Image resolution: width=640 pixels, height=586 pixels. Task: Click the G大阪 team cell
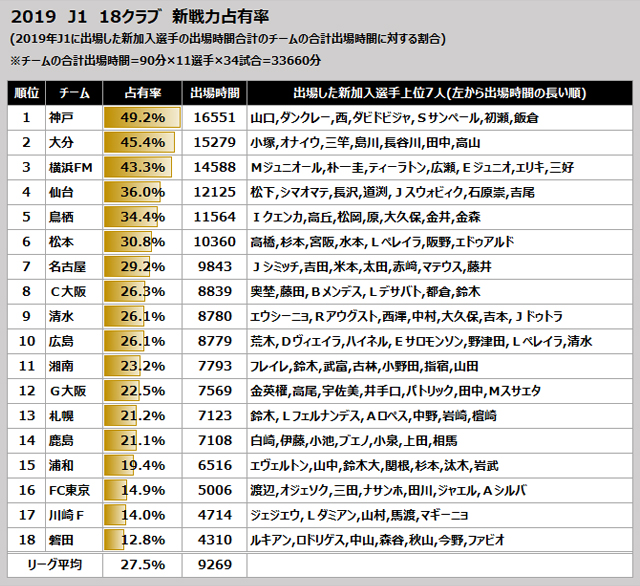coord(78,391)
